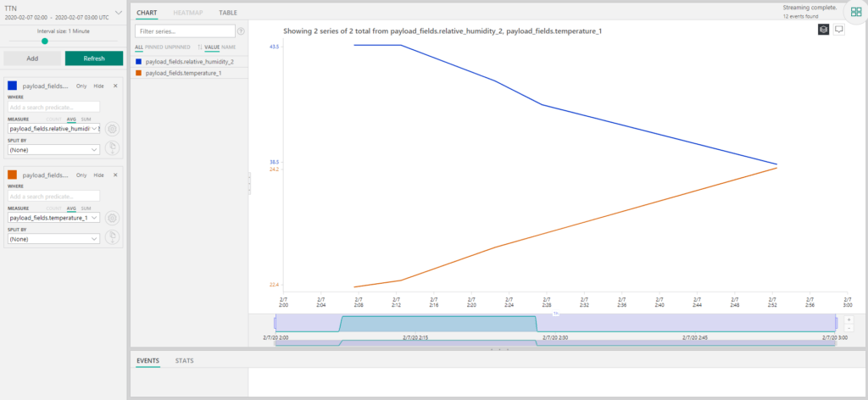This screenshot has width=868, height=400.
Task: Click the split-by icon in temperature term
Action: (x=112, y=238)
